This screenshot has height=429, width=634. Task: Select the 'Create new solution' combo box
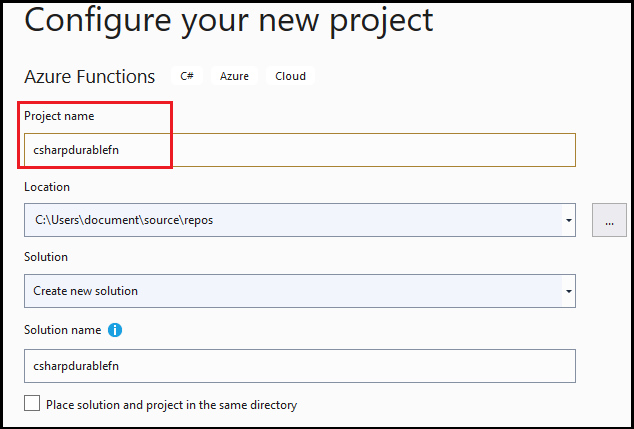290,291
